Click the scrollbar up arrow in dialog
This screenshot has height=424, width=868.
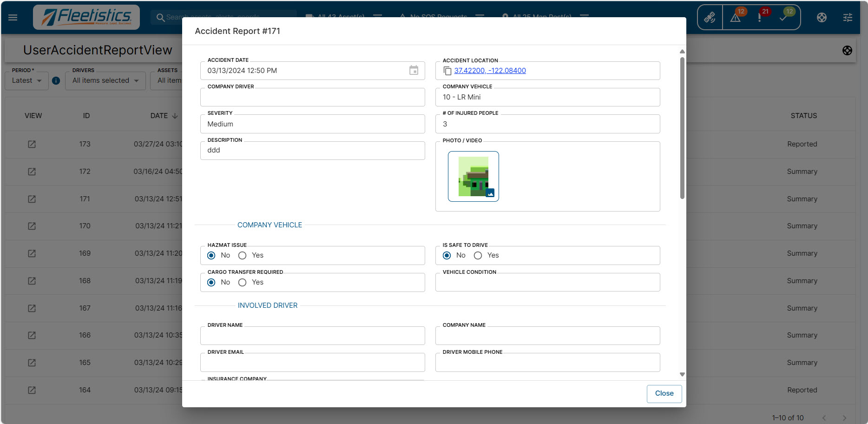682,51
